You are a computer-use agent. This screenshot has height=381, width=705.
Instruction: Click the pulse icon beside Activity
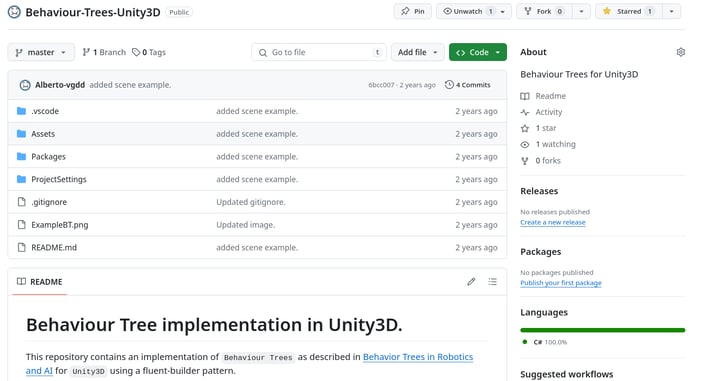pyautogui.click(x=525, y=112)
